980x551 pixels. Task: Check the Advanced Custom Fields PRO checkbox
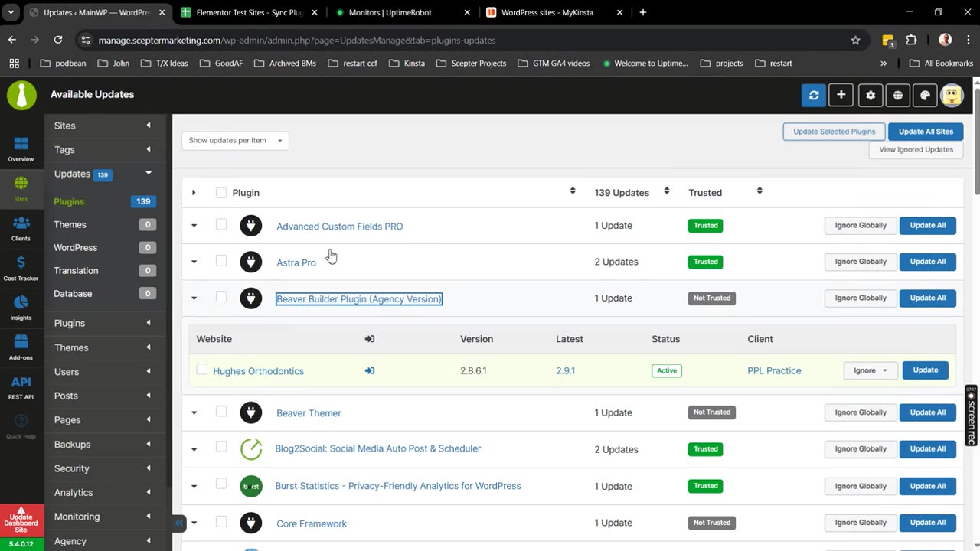[221, 224]
